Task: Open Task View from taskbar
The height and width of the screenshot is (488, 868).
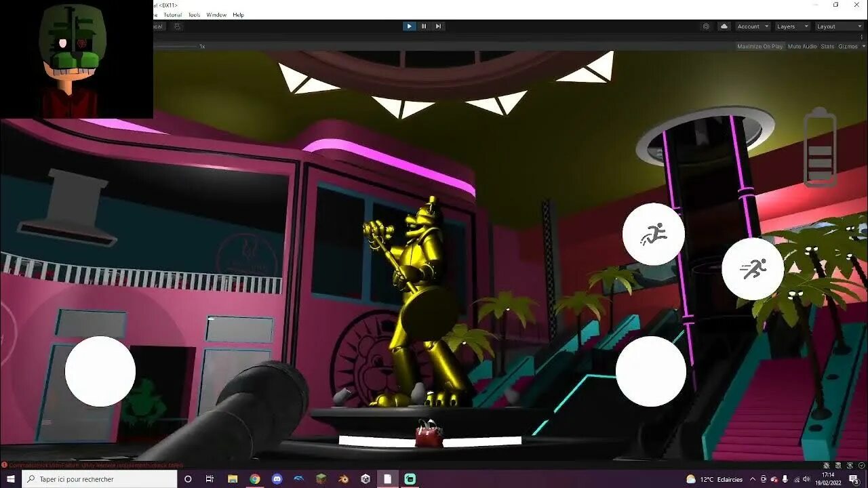Action: click(x=210, y=479)
